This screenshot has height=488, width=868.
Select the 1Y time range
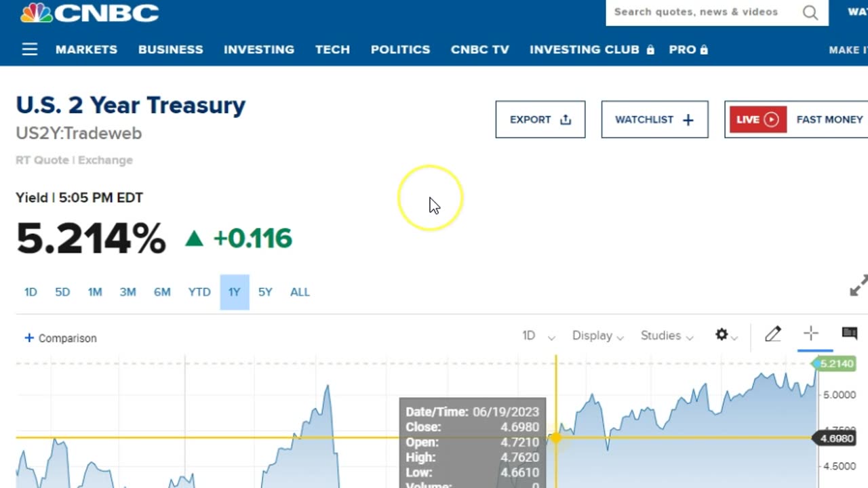point(235,292)
